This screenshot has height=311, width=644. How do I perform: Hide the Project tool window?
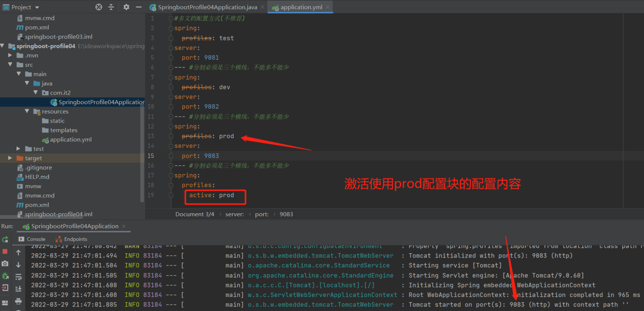[x=139, y=7]
